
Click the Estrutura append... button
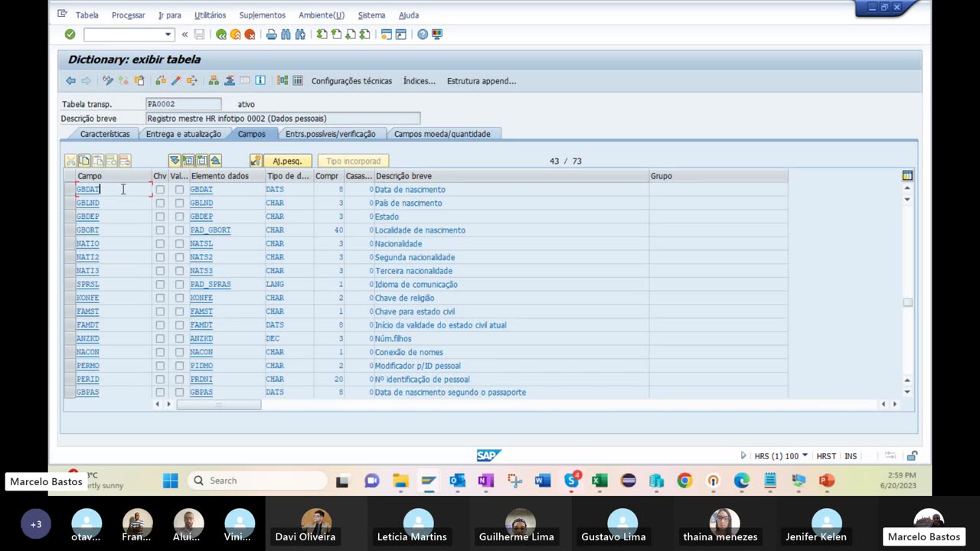coord(482,81)
